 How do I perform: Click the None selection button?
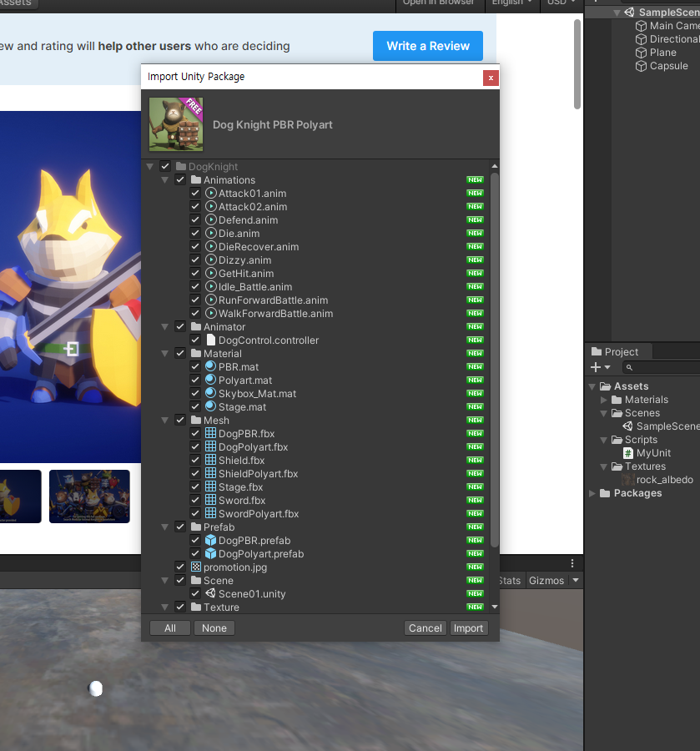pos(214,628)
